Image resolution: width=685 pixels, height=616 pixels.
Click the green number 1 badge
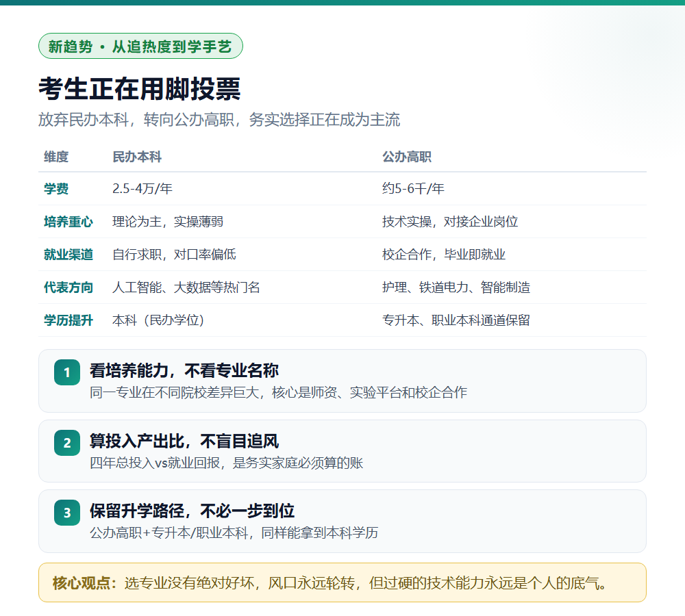click(67, 372)
